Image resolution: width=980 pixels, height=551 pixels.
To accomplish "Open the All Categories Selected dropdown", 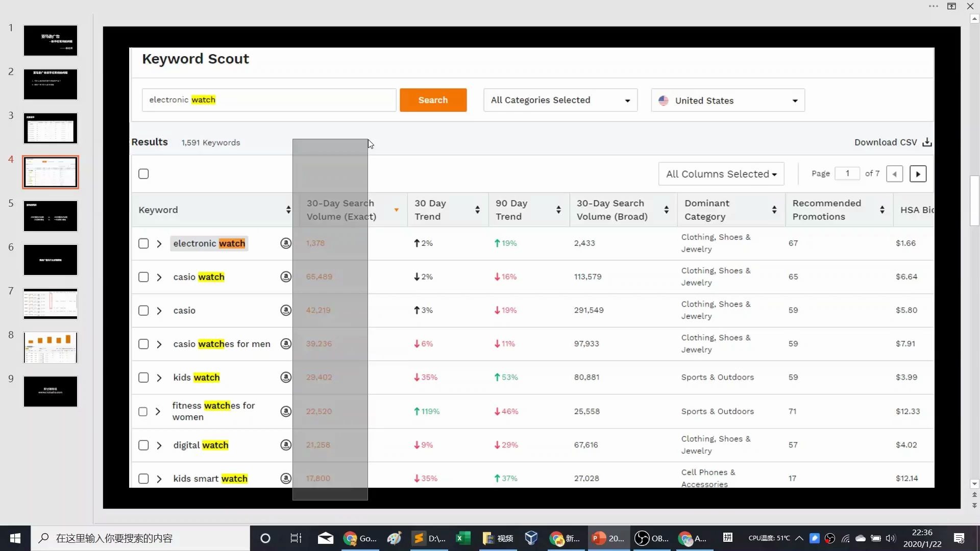I will 560,100.
